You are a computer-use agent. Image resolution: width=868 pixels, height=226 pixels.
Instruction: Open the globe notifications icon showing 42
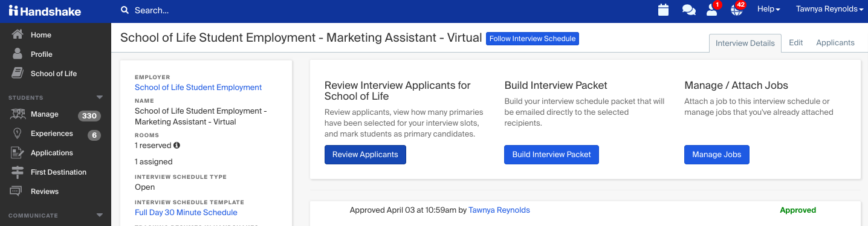[x=737, y=9]
